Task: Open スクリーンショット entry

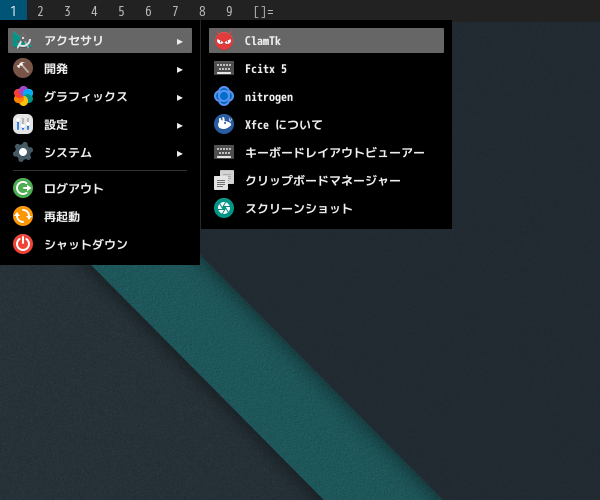Action: 326,208
